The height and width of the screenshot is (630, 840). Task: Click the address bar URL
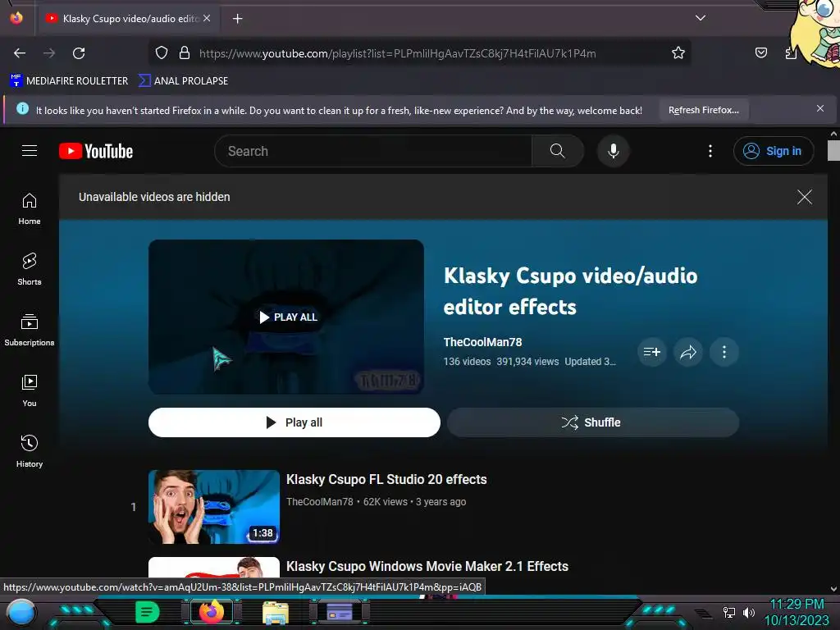[397, 53]
